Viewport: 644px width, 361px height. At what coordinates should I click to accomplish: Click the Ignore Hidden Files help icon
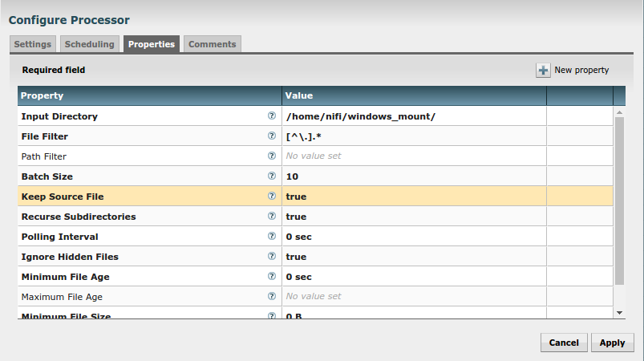272,256
